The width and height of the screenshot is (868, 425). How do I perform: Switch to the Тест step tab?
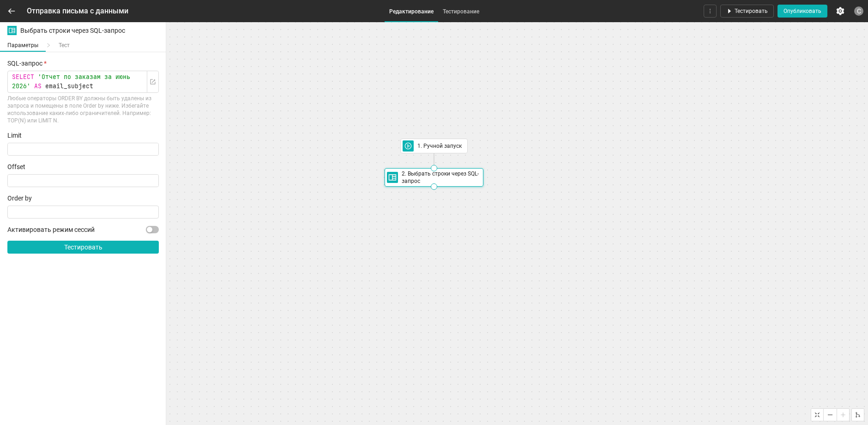click(64, 45)
